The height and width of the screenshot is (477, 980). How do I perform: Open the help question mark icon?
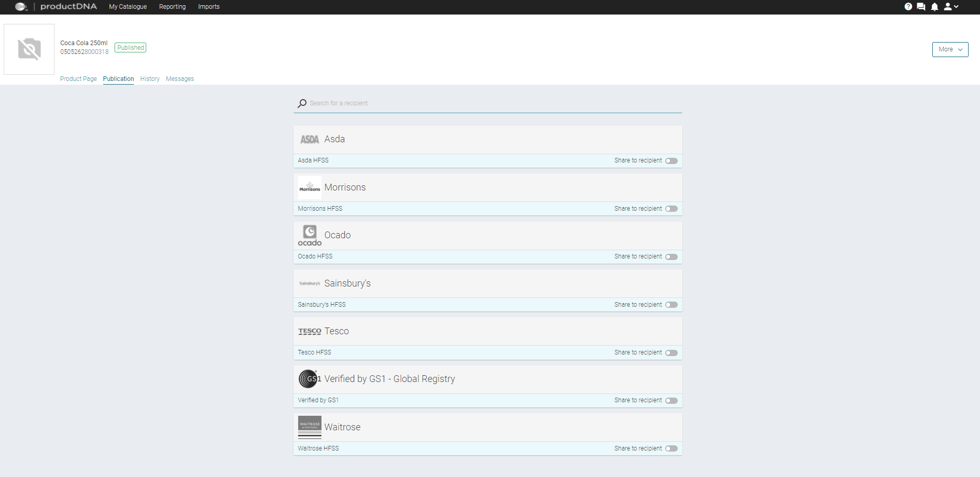[x=908, y=7]
